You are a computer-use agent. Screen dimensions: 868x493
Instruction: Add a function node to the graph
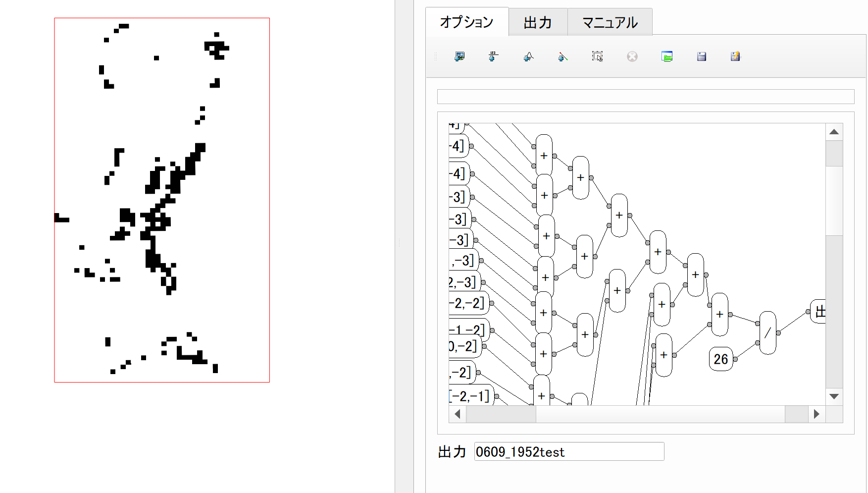click(528, 56)
